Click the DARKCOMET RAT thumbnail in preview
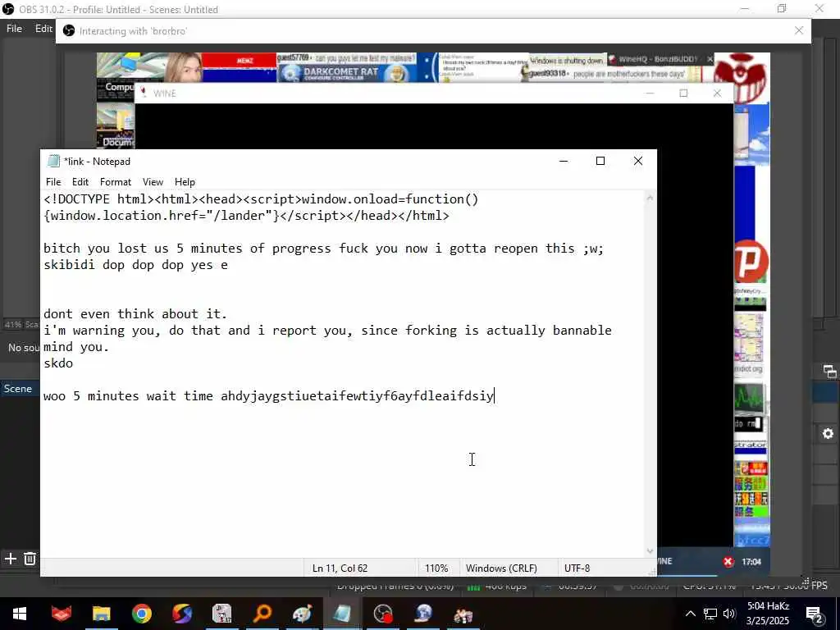This screenshot has width=840, height=630. tap(347, 73)
